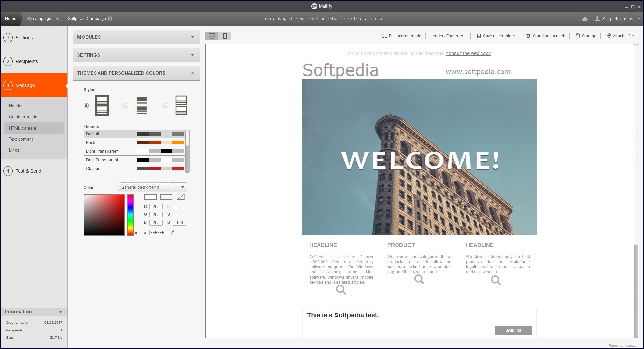Open www.softpedia.com link in email
This screenshot has height=349, width=644.
point(478,72)
